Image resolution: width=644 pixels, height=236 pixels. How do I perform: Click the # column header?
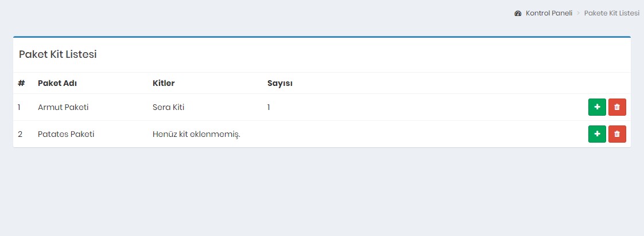21,83
